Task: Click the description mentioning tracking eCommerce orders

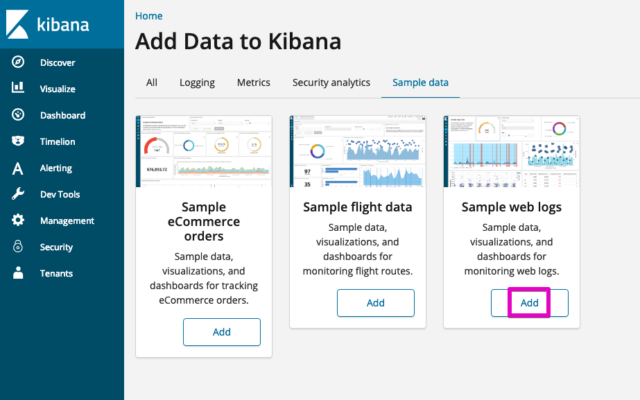Action: click(204, 278)
